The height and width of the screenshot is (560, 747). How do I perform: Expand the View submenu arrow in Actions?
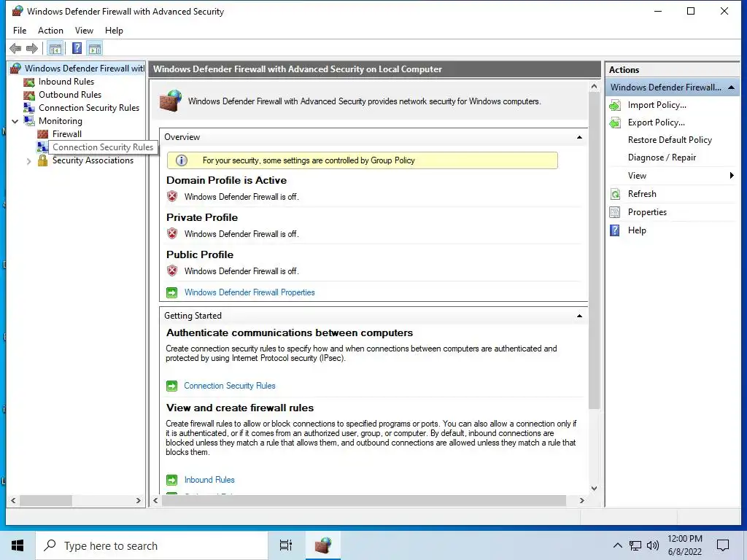pos(732,176)
